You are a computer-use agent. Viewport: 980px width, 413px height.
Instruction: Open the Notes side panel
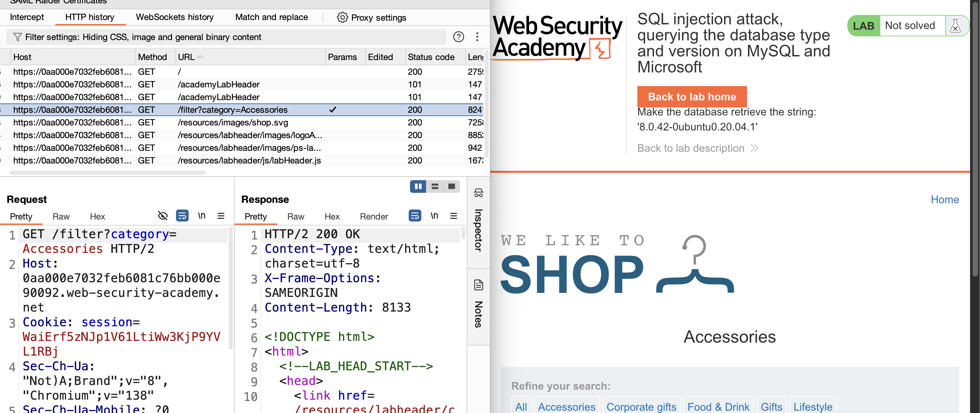pyautogui.click(x=478, y=305)
